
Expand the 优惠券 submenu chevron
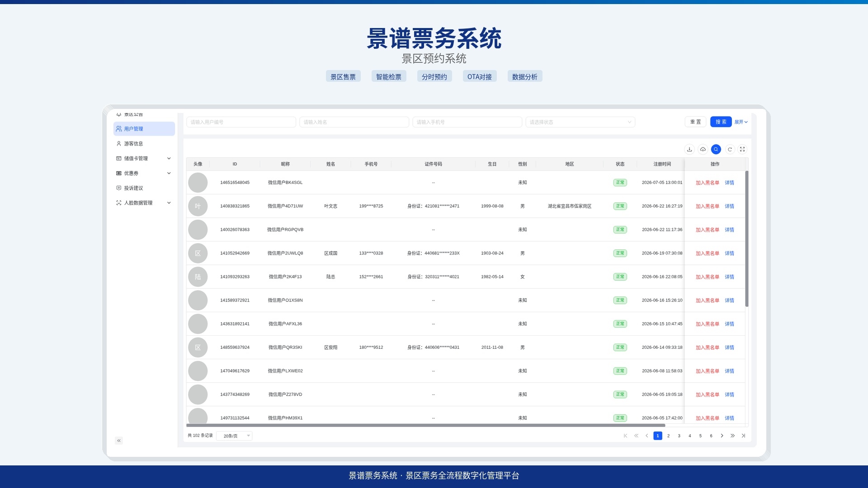pyautogui.click(x=169, y=174)
